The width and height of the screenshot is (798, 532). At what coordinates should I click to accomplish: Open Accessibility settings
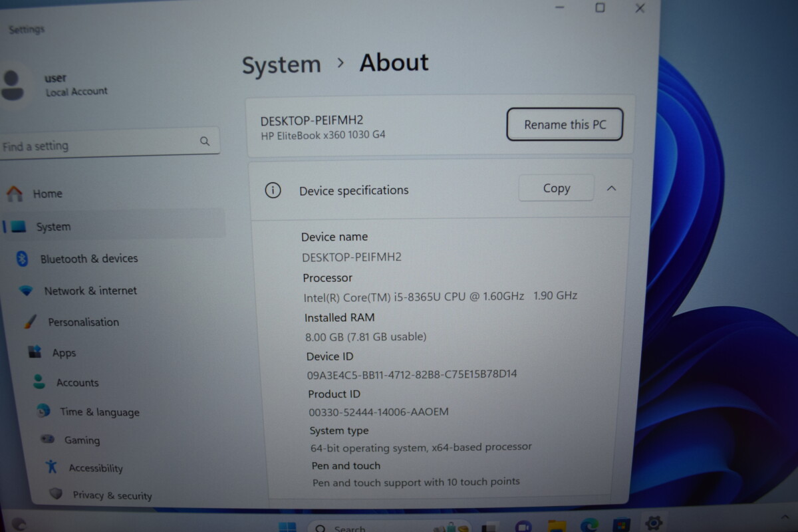(96, 467)
